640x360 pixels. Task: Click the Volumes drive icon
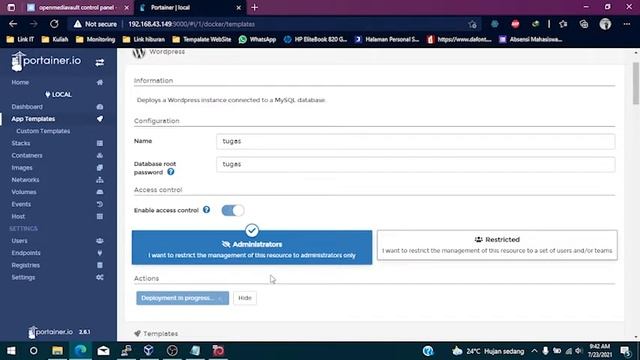[x=100, y=192]
